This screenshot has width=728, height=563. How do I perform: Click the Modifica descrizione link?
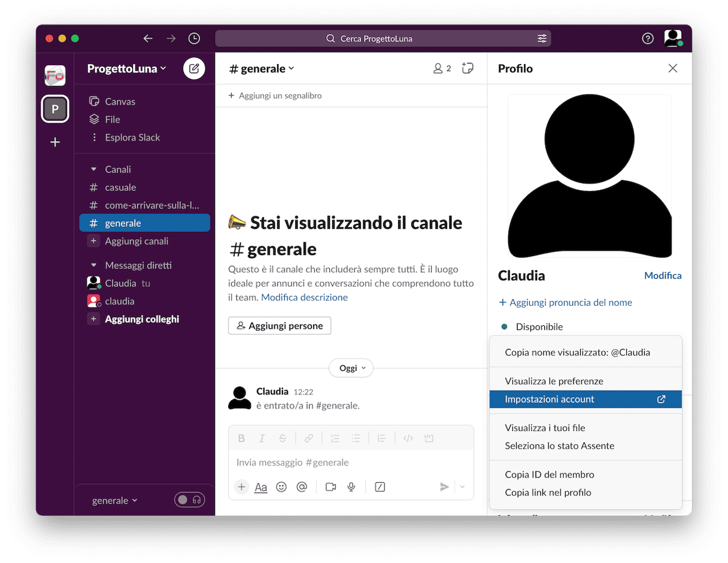pyautogui.click(x=304, y=297)
